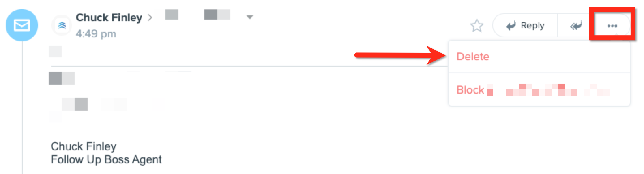
Task: Click the Reply button
Action: click(x=526, y=26)
